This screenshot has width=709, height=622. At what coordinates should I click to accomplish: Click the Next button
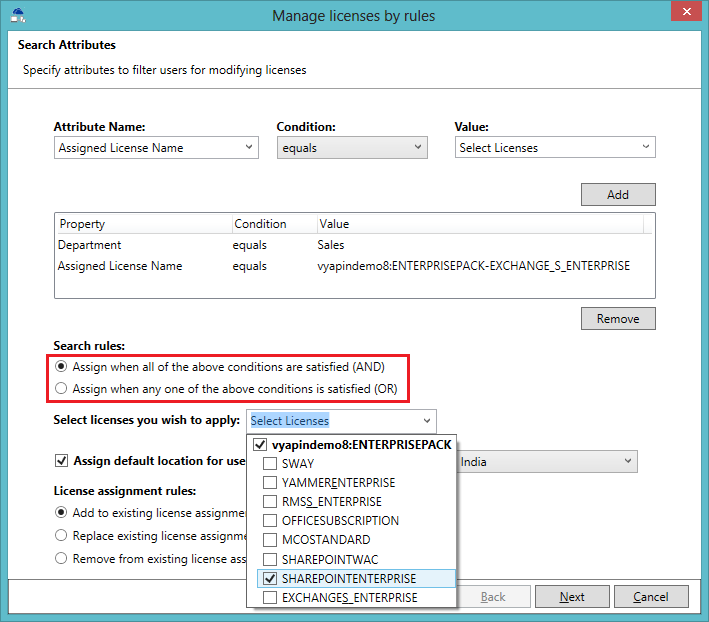572,597
